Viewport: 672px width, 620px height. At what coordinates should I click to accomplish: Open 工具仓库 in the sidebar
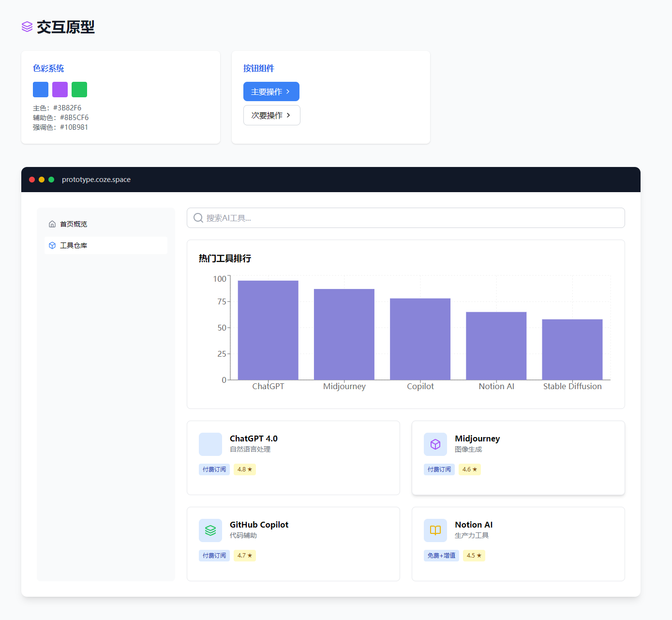[x=106, y=245]
